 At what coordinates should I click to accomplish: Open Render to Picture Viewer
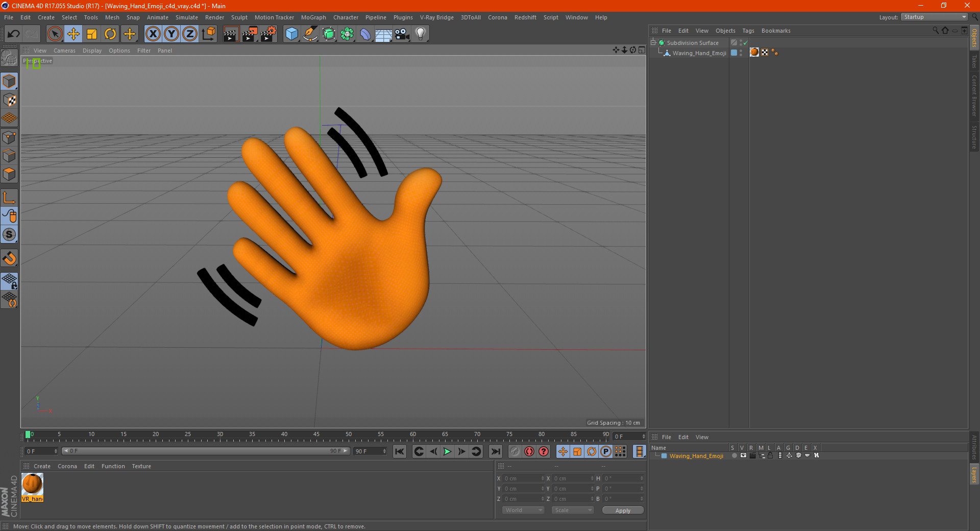pyautogui.click(x=250, y=34)
